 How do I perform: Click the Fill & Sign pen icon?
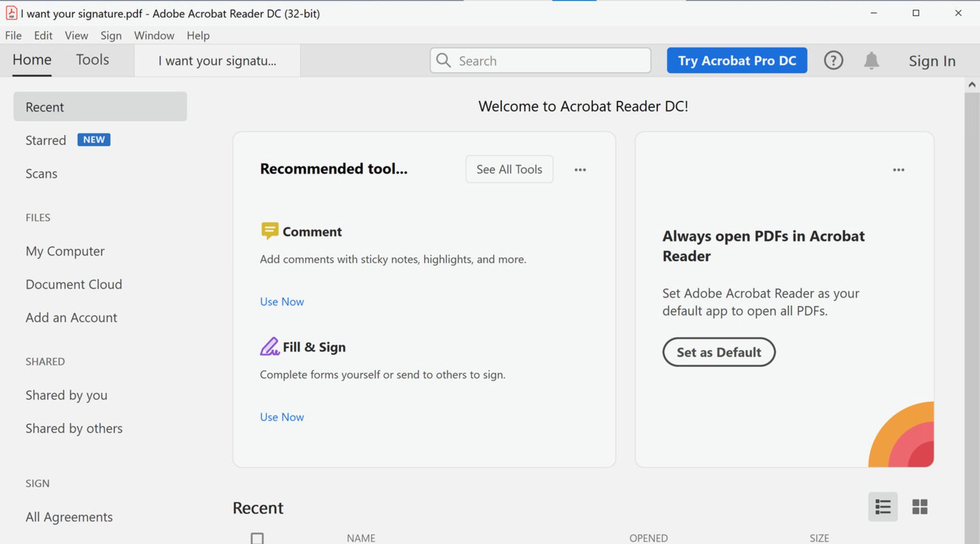tap(269, 347)
